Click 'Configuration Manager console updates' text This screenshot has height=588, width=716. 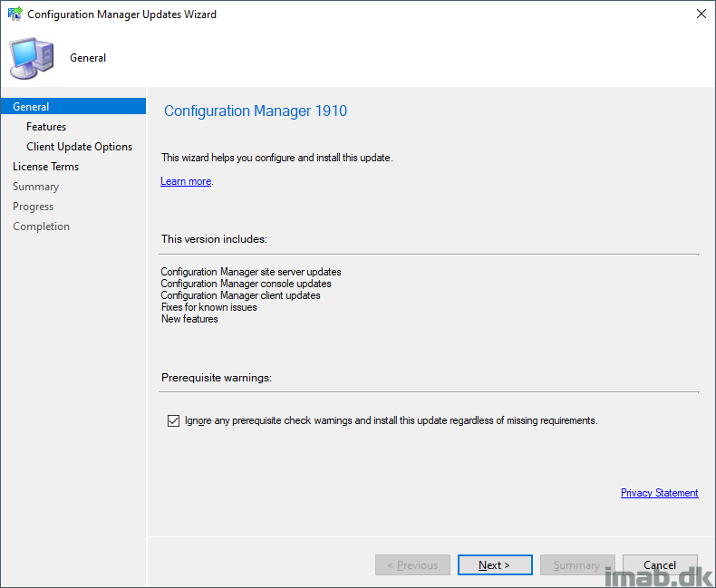point(247,284)
